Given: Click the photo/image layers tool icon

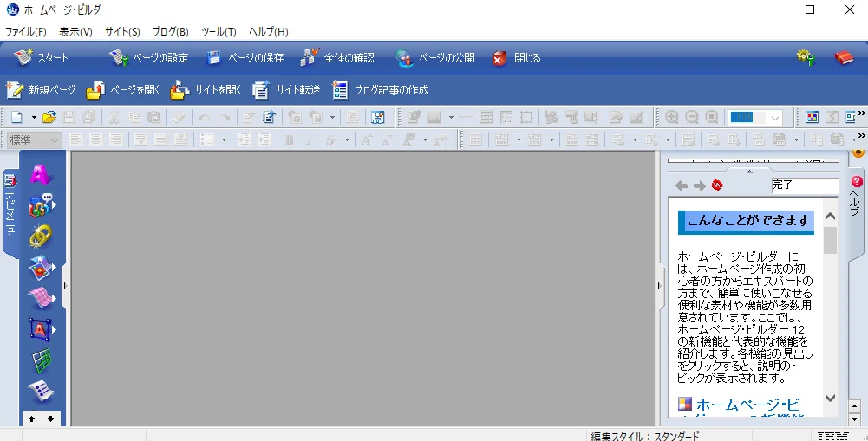Looking at the screenshot, I should coord(42,268).
